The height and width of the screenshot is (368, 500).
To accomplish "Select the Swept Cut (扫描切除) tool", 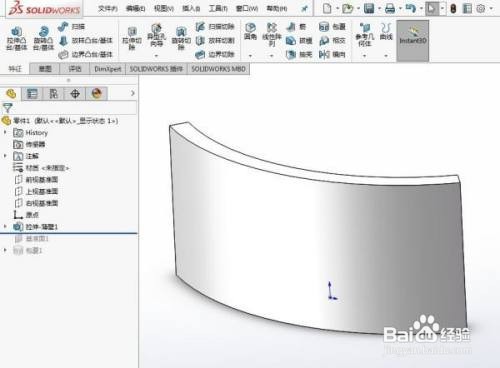I will tap(215, 27).
